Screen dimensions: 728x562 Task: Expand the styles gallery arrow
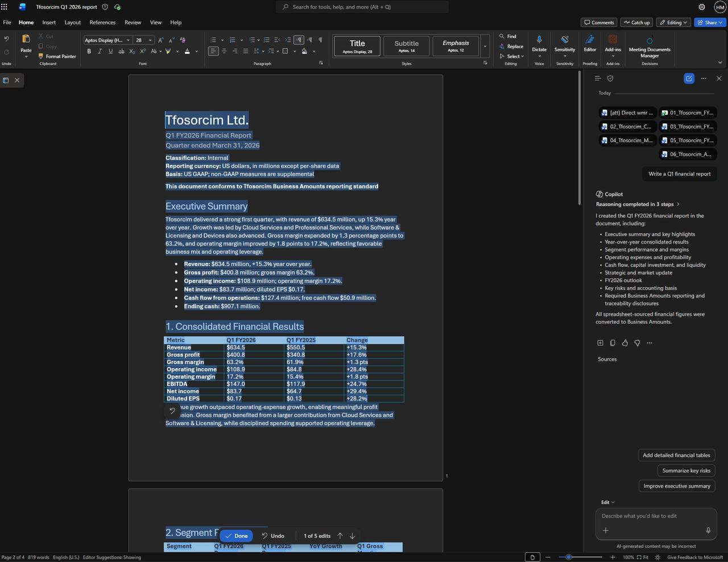(485, 46)
